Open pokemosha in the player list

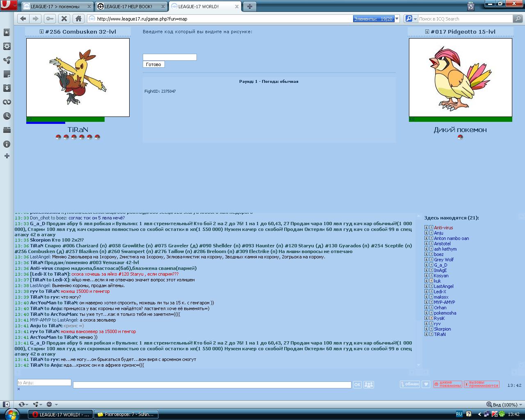click(x=445, y=313)
